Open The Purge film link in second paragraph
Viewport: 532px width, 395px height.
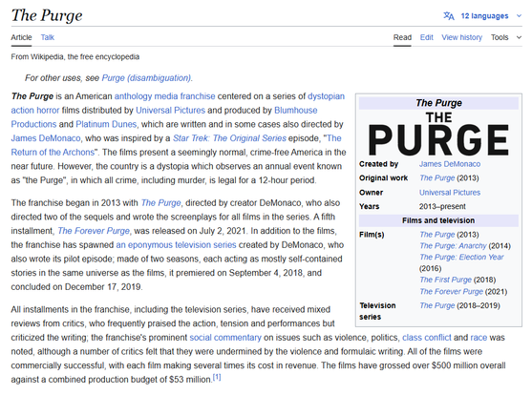click(x=160, y=203)
